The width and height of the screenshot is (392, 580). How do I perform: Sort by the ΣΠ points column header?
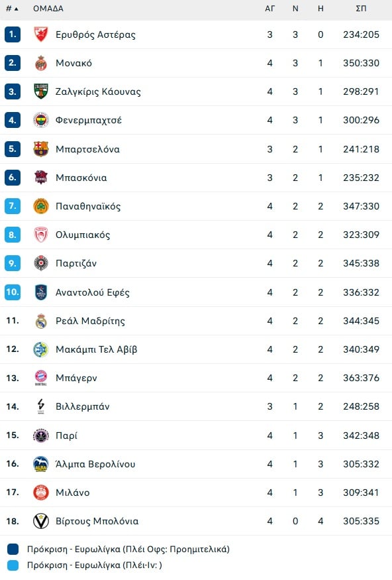361,9
